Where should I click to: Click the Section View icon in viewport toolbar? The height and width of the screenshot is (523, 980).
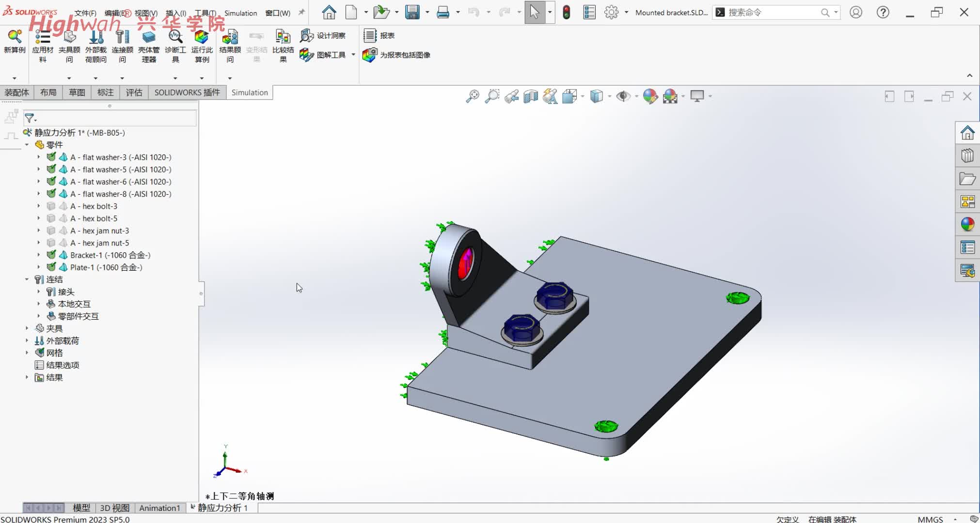531,96
